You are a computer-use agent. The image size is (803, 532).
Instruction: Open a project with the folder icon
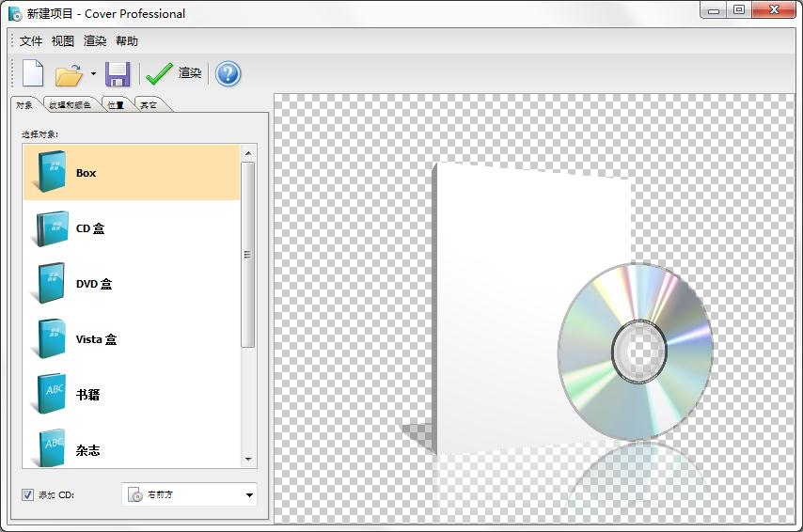pyautogui.click(x=70, y=75)
